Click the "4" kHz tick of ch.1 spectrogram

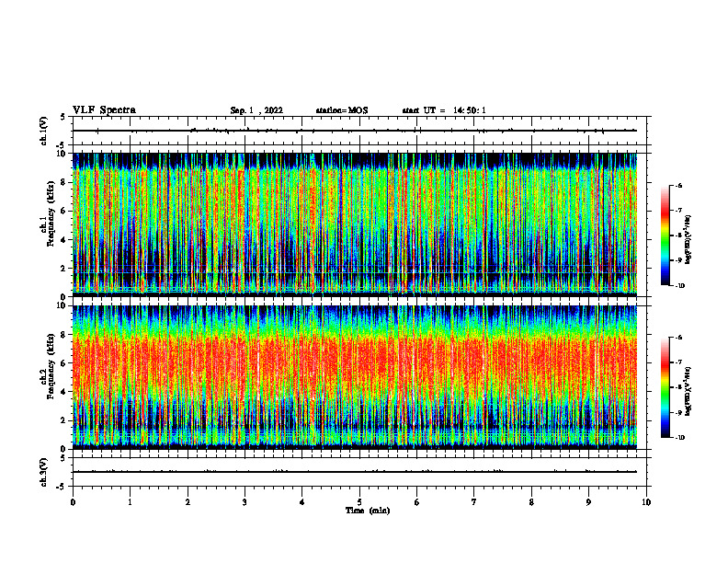point(64,240)
